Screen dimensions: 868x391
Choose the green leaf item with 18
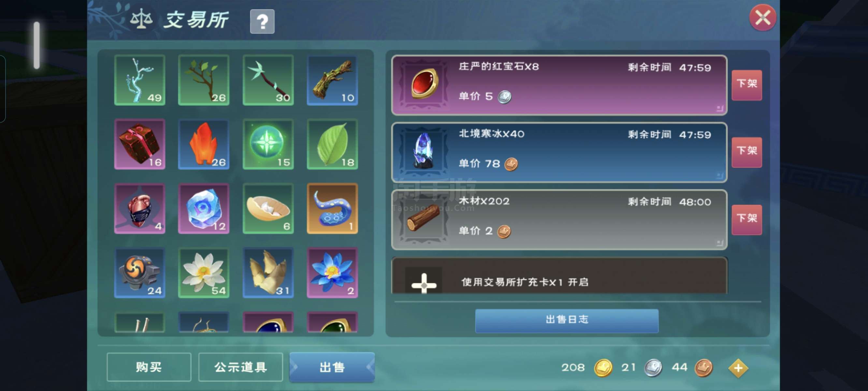(332, 144)
